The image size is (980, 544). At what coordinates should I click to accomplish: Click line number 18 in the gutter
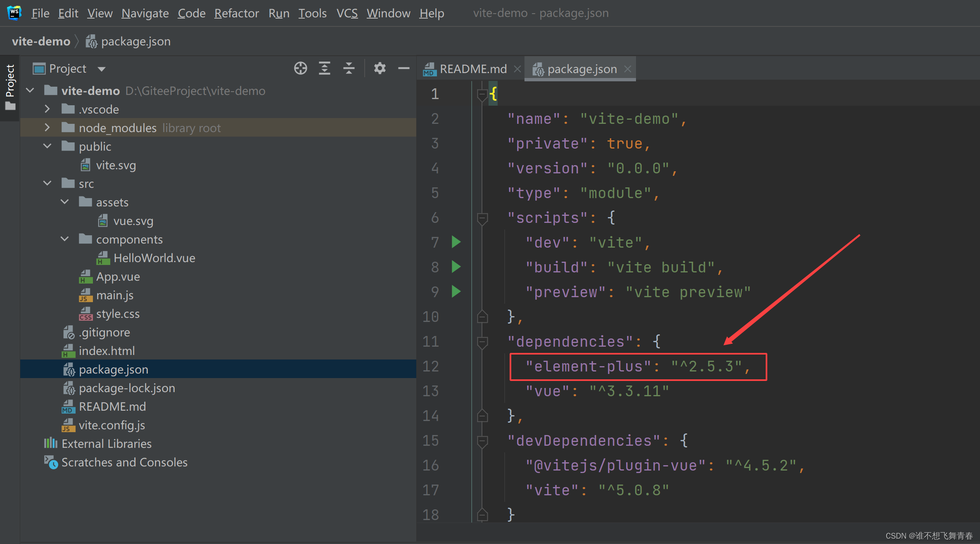430,515
